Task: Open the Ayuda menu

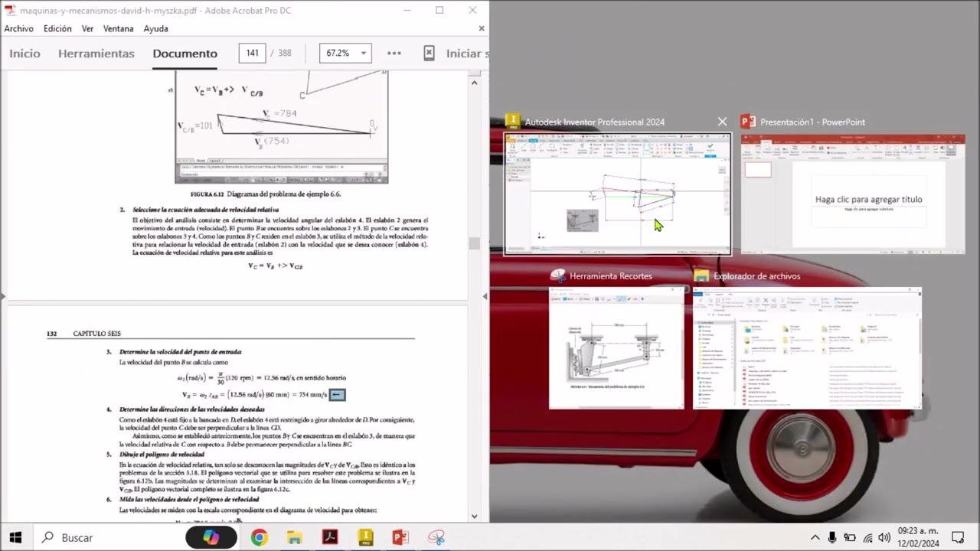Action: (x=155, y=28)
